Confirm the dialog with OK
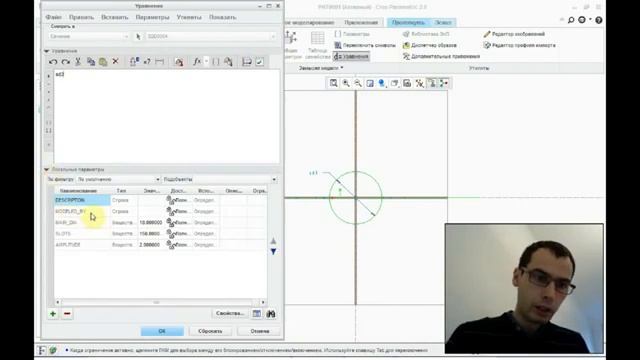 (162, 331)
